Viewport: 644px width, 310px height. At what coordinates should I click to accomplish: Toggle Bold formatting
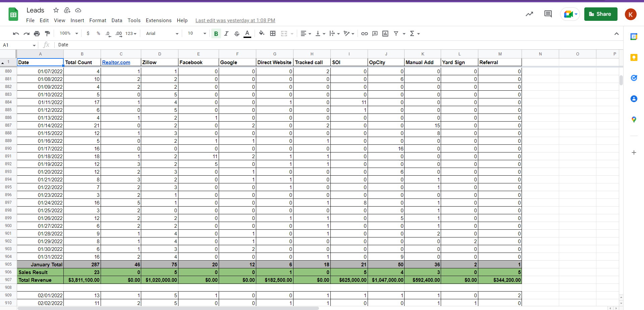[x=216, y=34]
